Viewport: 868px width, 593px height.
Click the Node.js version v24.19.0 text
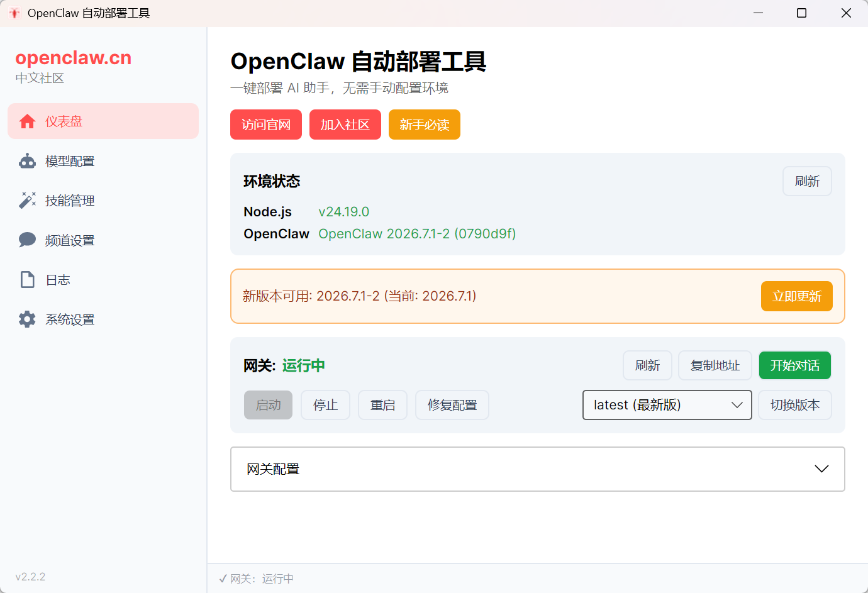coord(344,212)
